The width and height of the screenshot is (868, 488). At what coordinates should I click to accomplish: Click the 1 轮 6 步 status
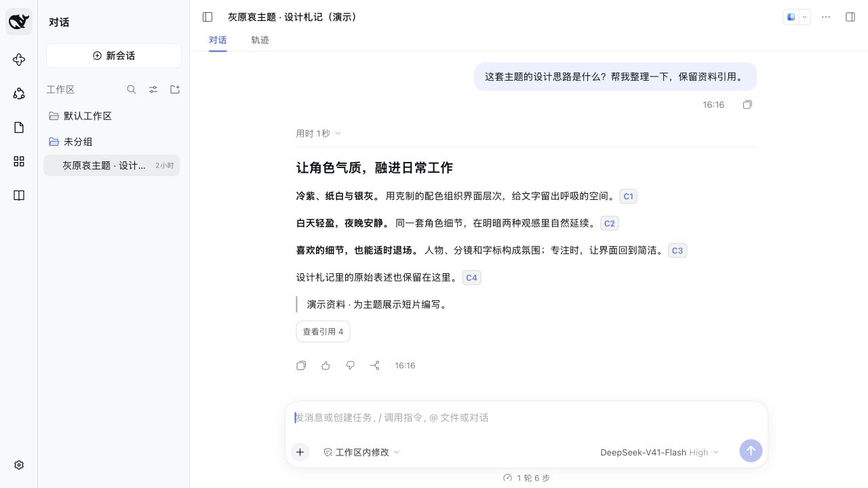point(526,478)
